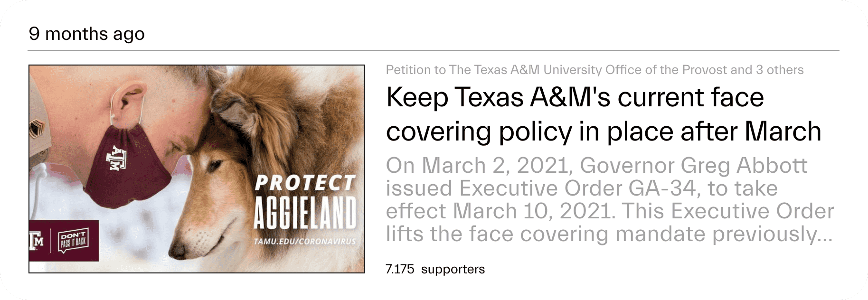Click the rank insignia on the collar
Image resolution: width=868 pixels, height=300 pixels.
click(x=37, y=128)
